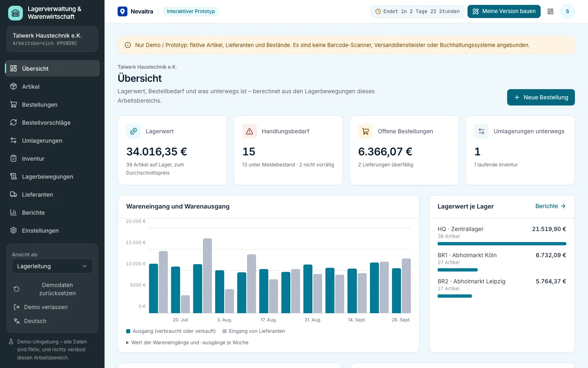The height and width of the screenshot is (368, 588).
Task: Click the Nevaitra map-pin logo
Action: 122,11
